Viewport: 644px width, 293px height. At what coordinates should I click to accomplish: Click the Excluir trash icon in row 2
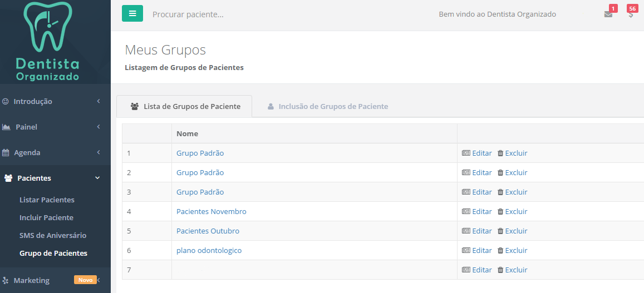(x=500, y=173)
